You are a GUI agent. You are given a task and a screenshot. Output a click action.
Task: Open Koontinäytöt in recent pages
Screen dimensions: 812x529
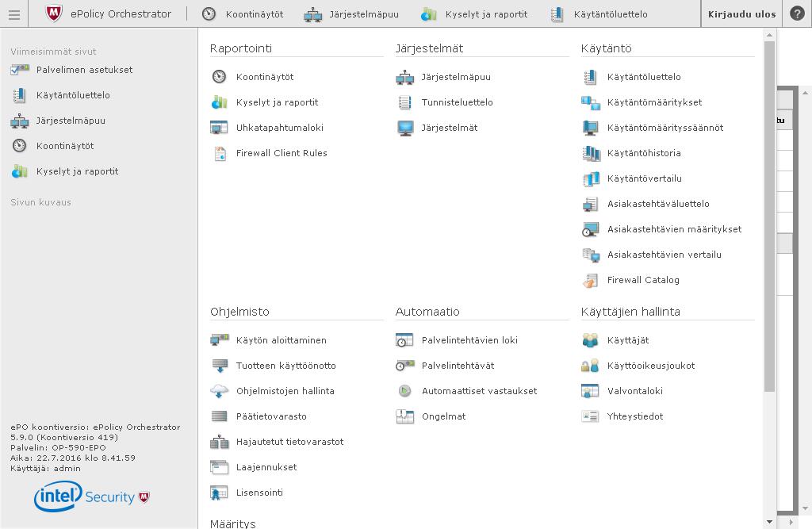[65, 146]
